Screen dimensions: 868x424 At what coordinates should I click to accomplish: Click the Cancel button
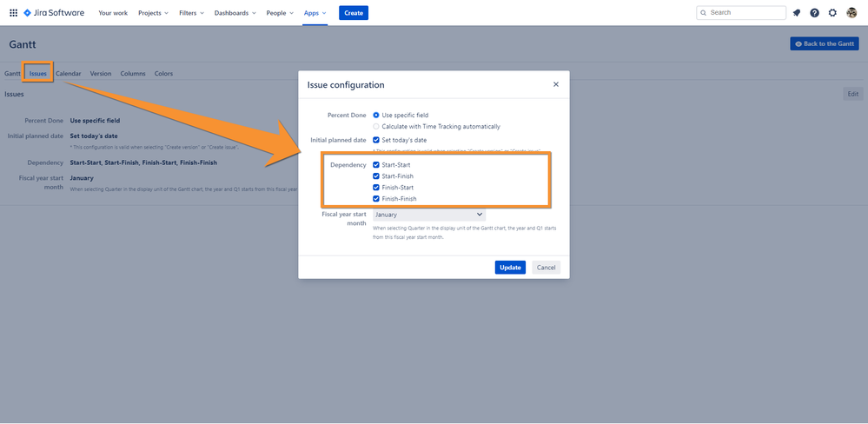(x=546, y=268)
